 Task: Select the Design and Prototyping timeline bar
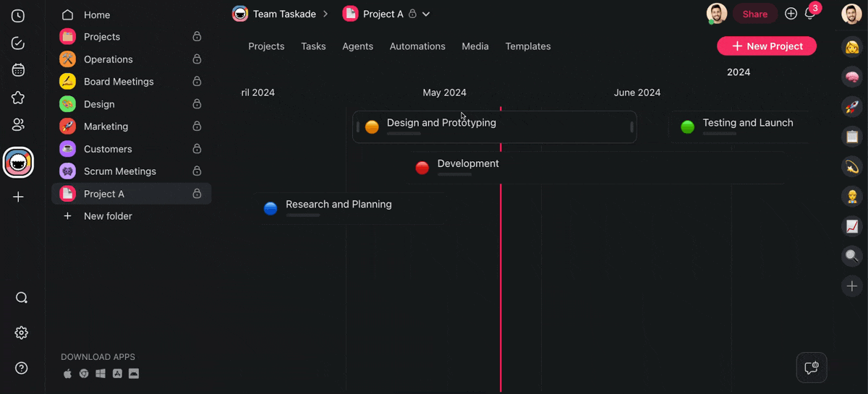point(495,127)
